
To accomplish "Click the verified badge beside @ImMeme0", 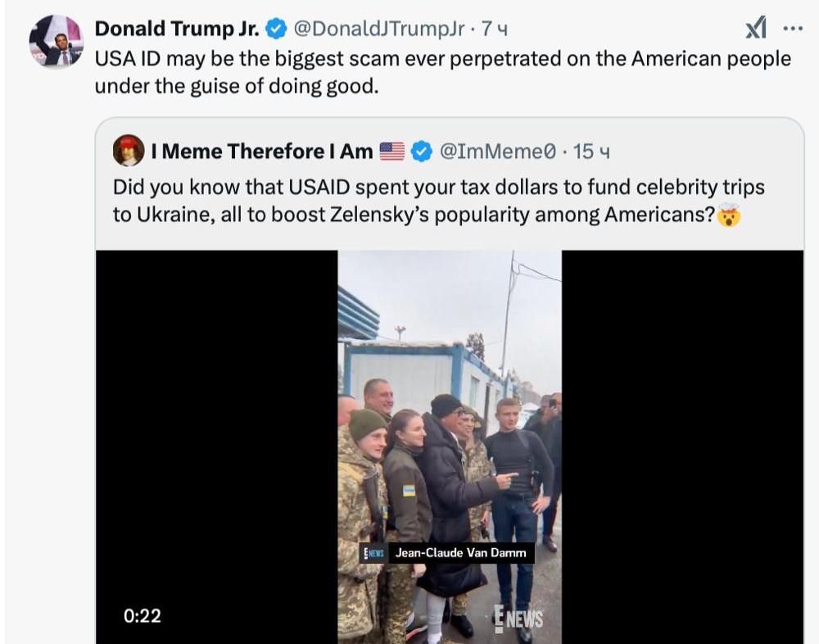I will coord(422,152).
